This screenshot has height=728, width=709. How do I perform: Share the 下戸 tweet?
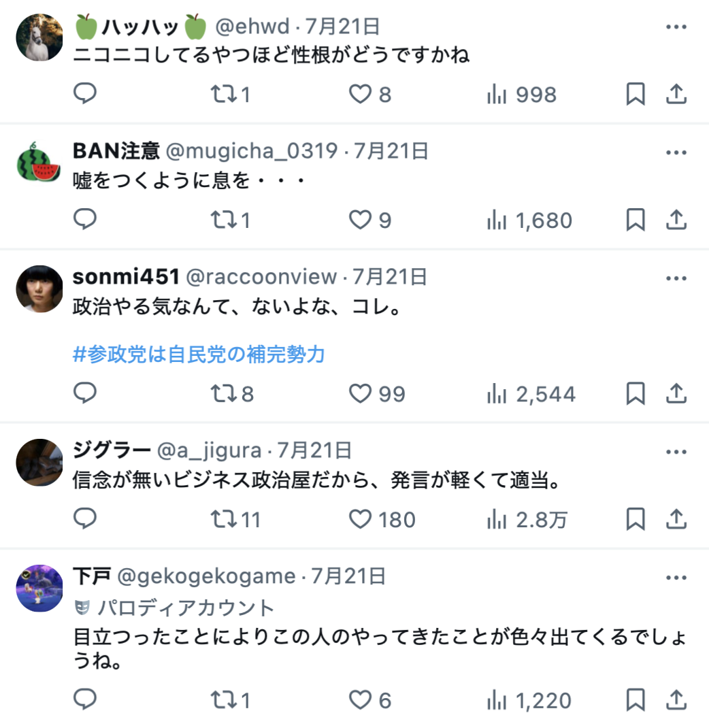pyautogui.click(x=676, y=699)
